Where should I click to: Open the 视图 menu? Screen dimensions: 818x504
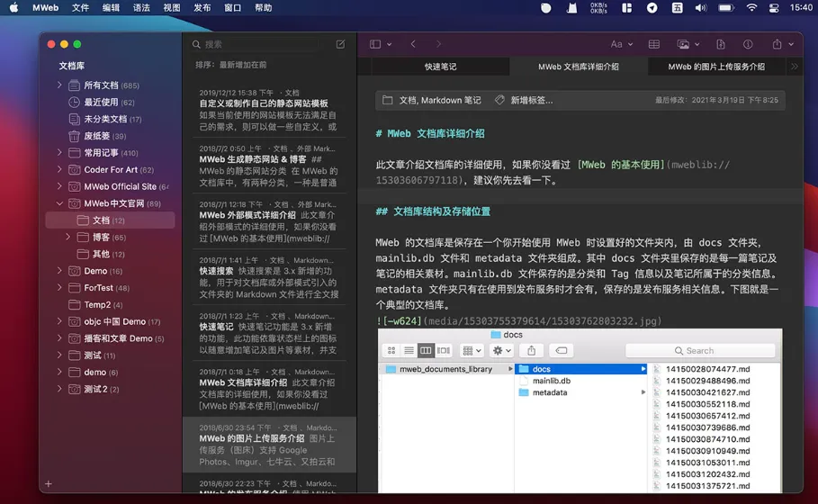(172, 8)
